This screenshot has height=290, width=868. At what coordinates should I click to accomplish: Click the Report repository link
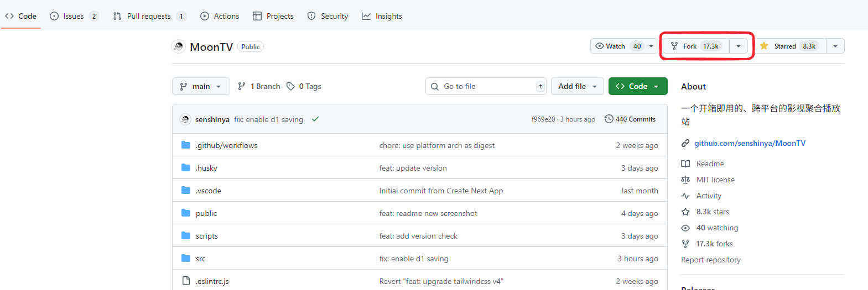(x=711, y=260)
